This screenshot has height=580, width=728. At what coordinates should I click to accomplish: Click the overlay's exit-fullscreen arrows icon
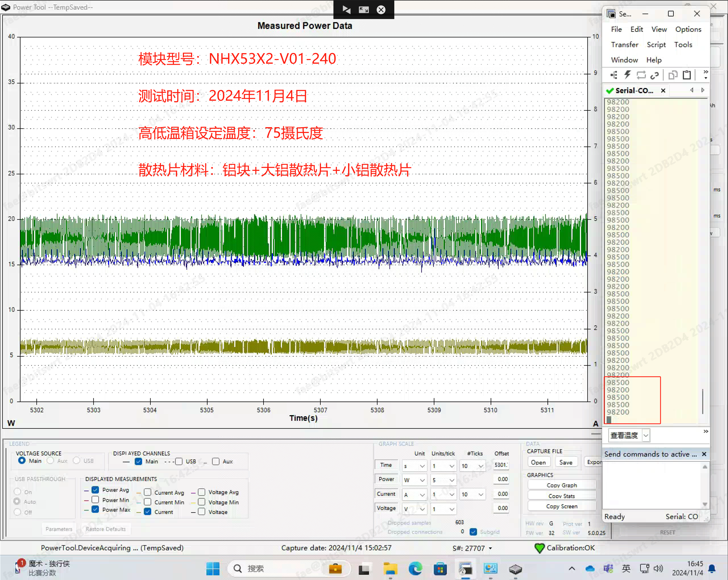(x=364, y=10)
